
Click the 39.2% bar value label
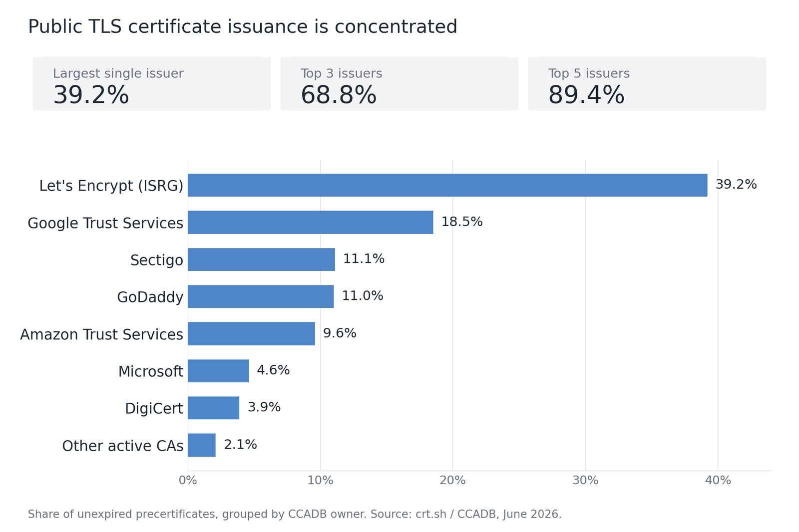click(x=736, y=185)
